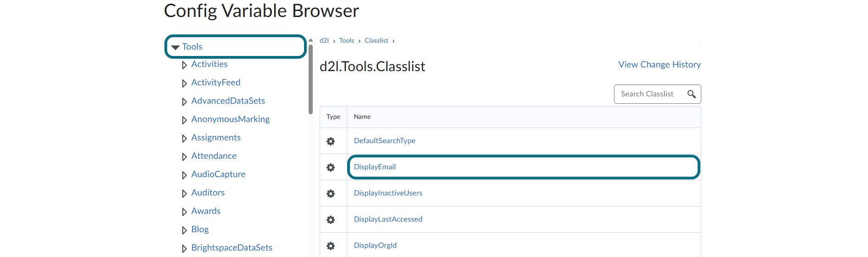Select AudioCapture in the tree

pyautogui.click(x=218, y=174)
